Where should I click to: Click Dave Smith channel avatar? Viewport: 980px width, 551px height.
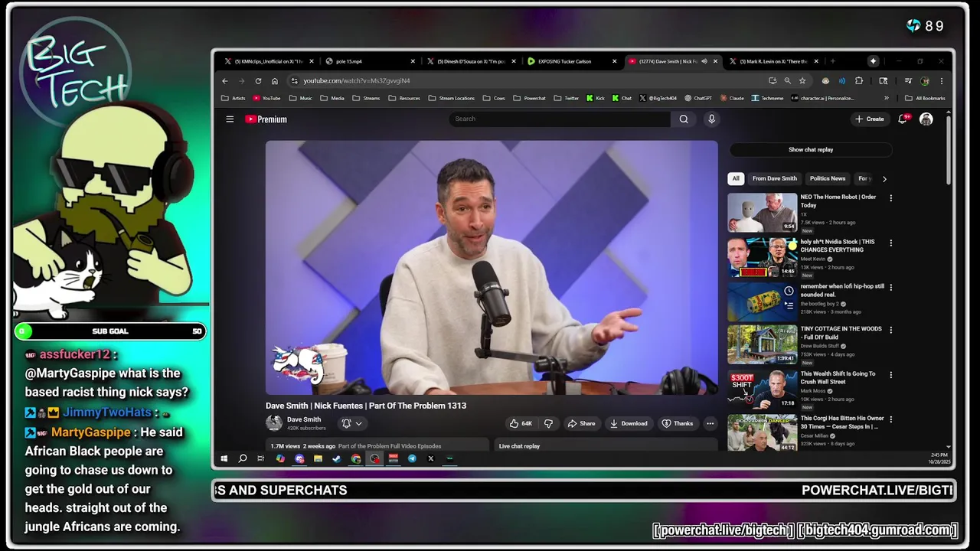[273, 422]
